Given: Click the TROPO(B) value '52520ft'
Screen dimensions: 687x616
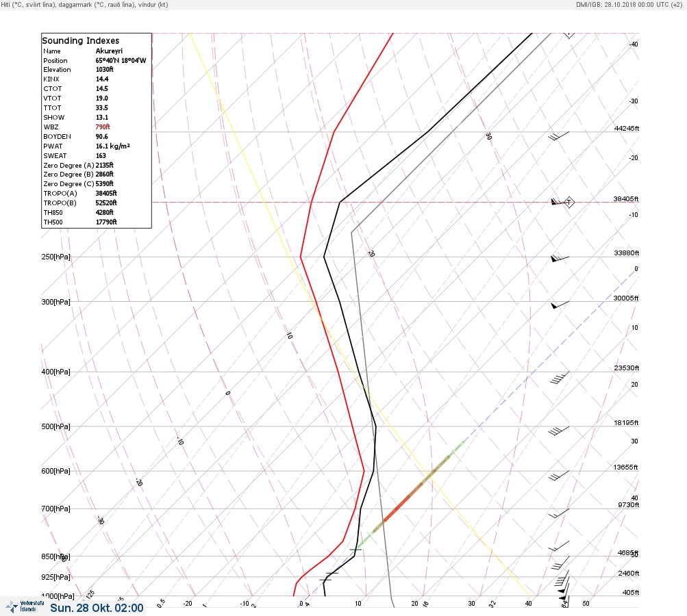Looking at the screenshot, I should pos(106,203).
